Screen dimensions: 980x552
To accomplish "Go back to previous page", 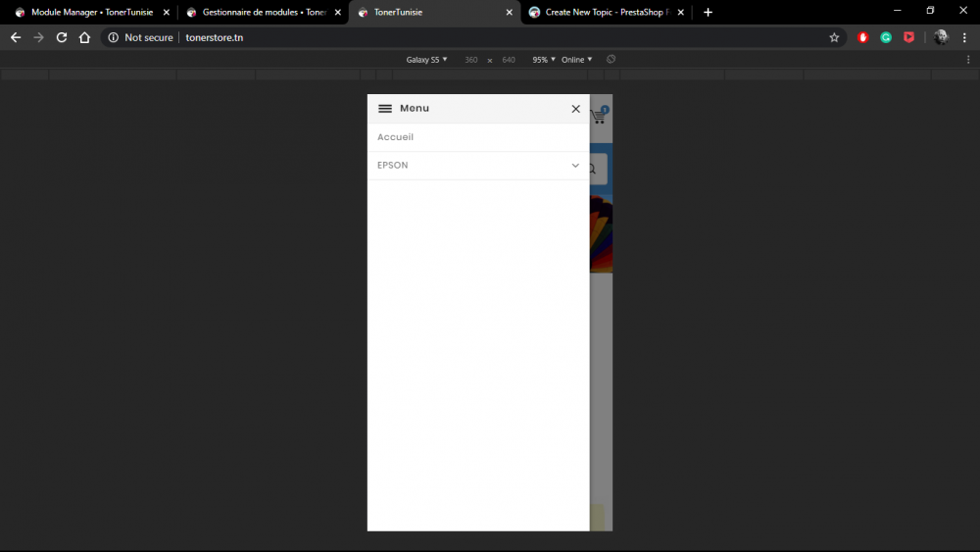I will (16, 37).
